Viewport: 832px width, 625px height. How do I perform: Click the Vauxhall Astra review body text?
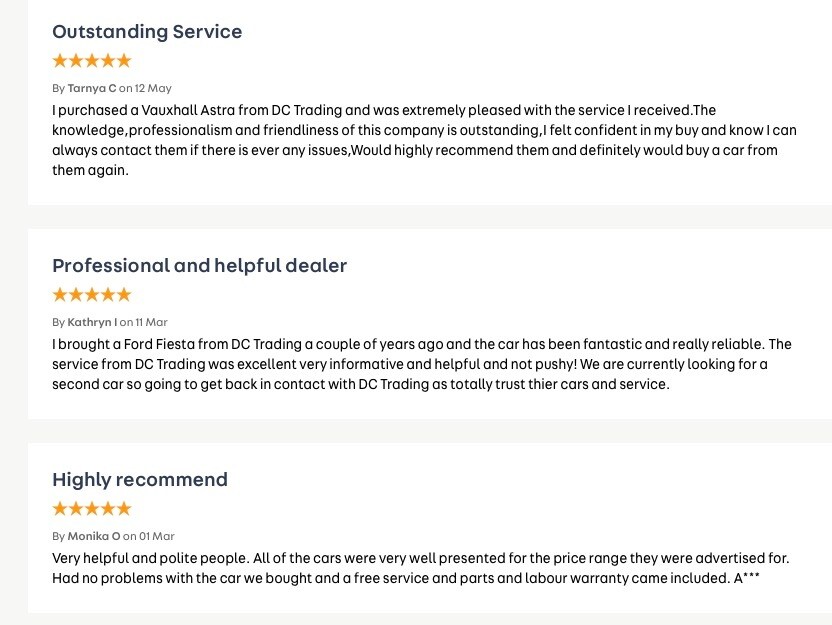point(424,140)
